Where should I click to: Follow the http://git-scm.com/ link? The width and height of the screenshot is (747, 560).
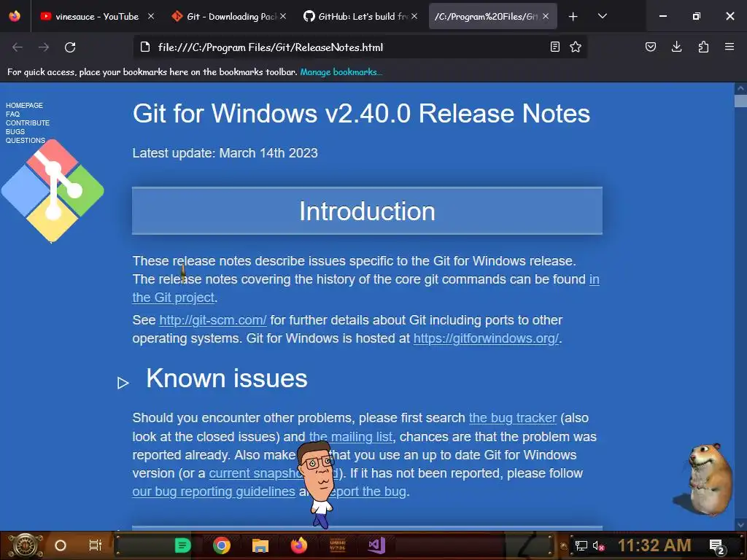click(x=212, y=320)
